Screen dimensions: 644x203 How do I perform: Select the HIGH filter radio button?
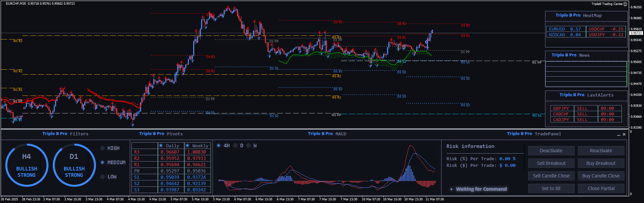(103, 148)
